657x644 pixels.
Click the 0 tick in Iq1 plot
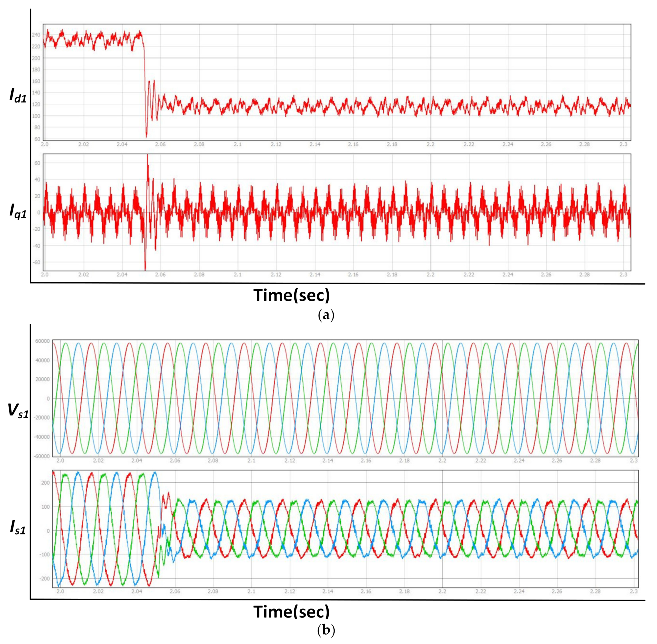[x=39, y=212]
